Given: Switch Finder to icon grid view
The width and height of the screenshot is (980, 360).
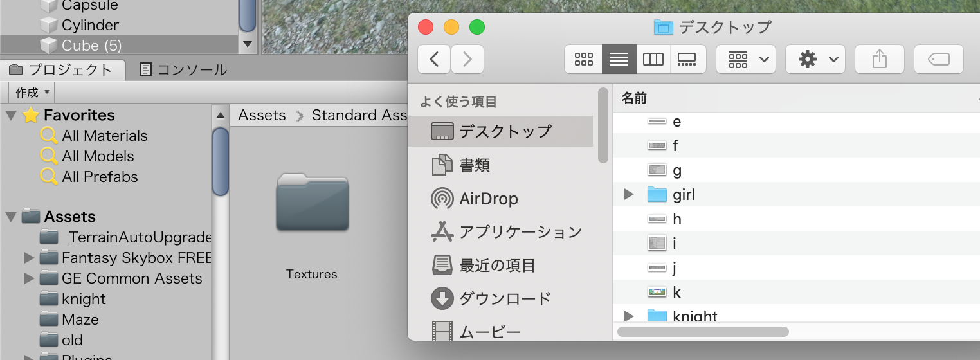Looking at the screenshot, I should 583,59.
